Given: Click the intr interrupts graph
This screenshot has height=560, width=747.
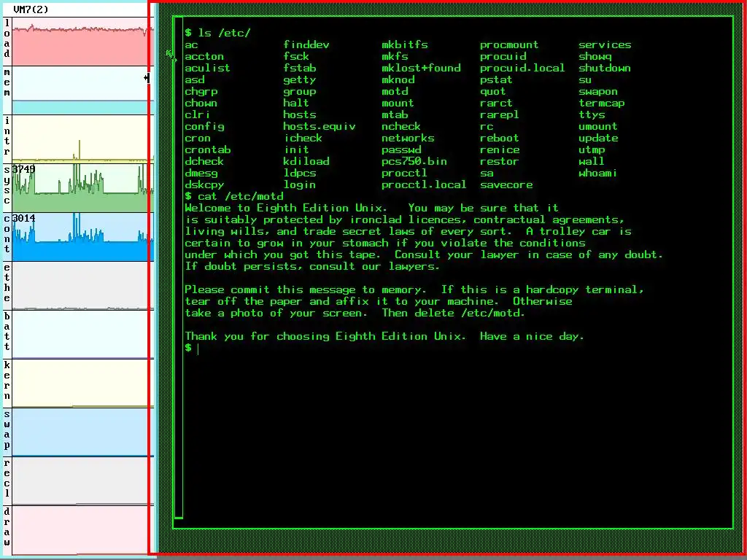Looking at the screenshot, I should 82,139.
